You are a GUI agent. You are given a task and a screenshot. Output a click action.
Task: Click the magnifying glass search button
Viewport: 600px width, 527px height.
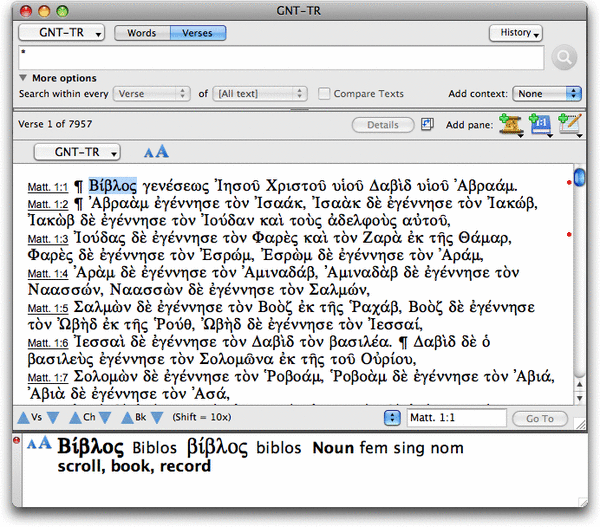pos(564,58)
